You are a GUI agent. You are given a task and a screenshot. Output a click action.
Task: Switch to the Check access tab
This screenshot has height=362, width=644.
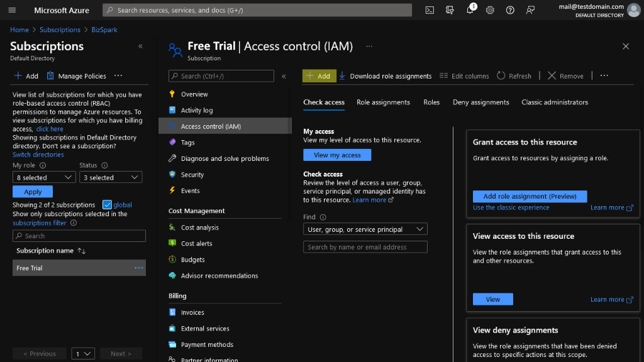click(x=324, y=102)
